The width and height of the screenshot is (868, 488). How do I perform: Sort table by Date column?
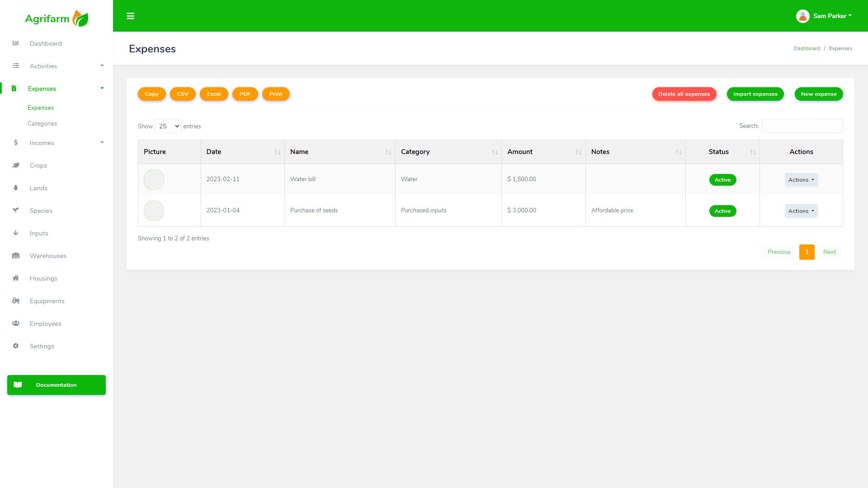click(x=242, y=152)
